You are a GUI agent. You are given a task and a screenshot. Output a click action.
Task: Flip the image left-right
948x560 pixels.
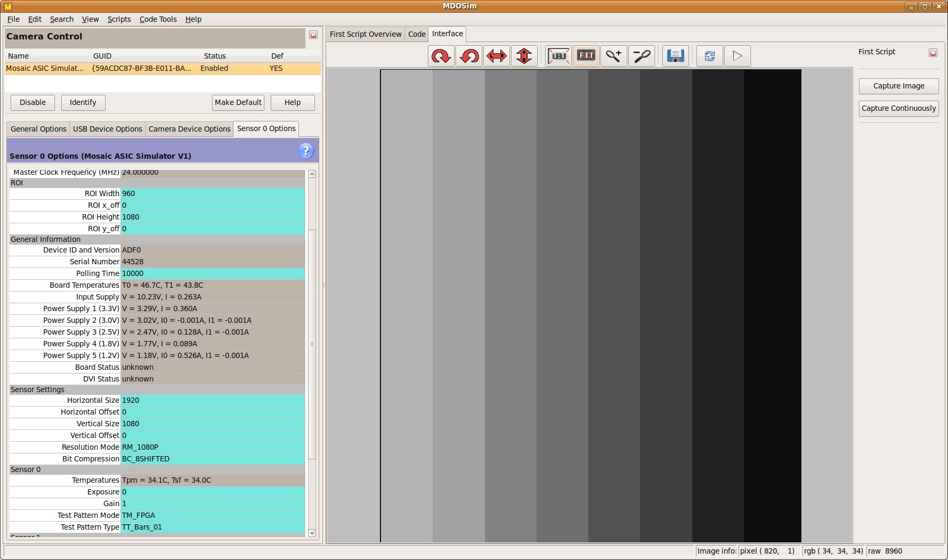tap(497, 56)
